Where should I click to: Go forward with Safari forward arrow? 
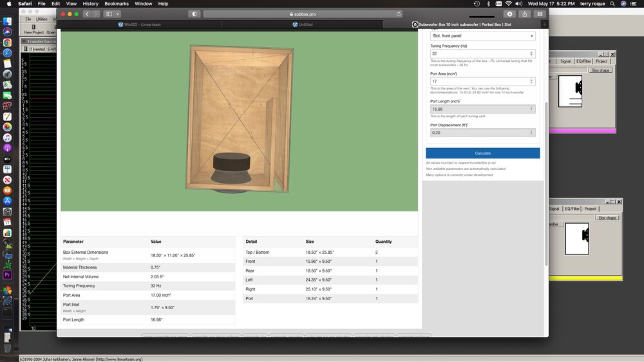[x=96, y=14]
